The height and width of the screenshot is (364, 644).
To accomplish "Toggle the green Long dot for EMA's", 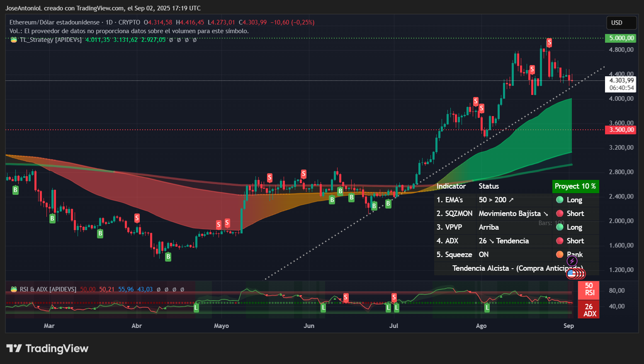I will 560,200.
